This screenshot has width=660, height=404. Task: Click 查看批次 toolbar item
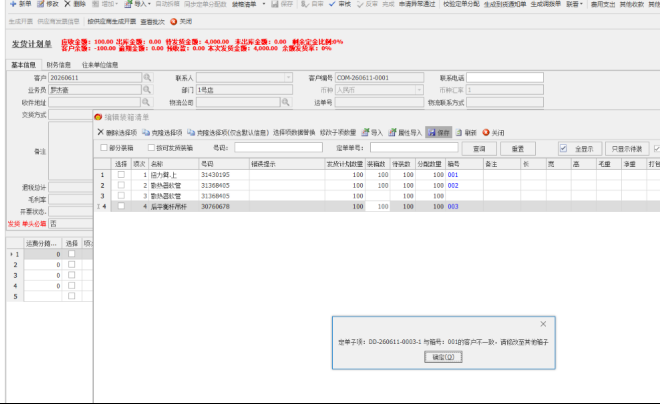point(152,21)
